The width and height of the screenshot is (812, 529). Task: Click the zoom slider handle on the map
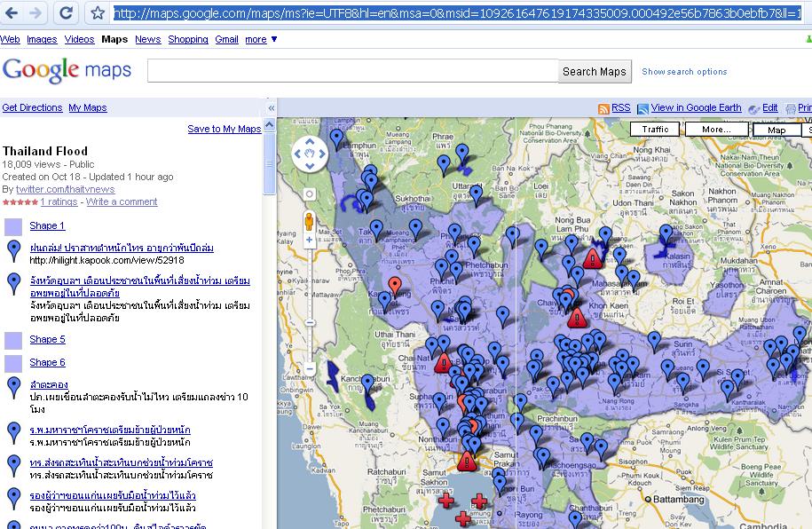(x=310, y=322)
